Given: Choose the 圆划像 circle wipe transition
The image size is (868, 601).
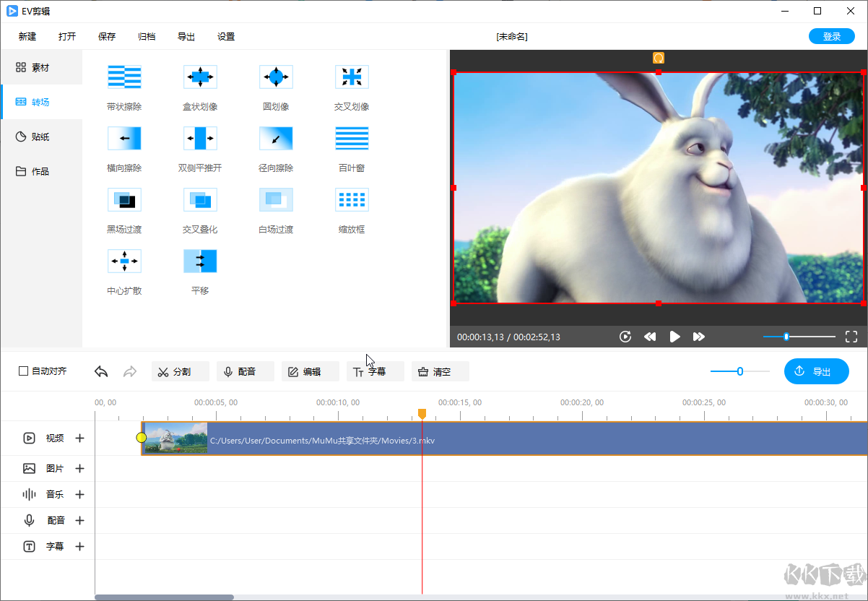Looking at the screenshot, I should click(276, 77).
